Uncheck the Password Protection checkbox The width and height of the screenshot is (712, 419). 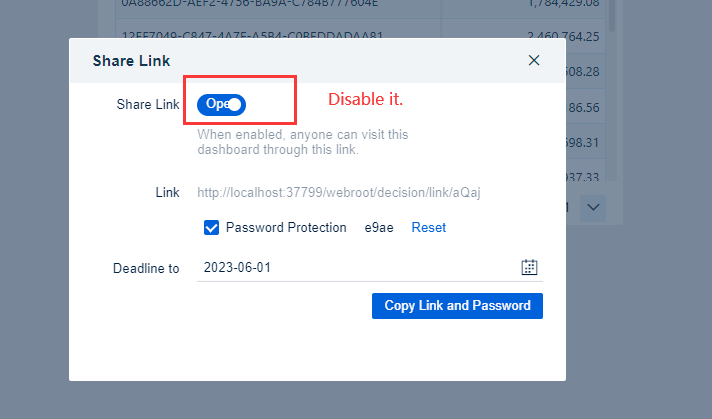(x=211, y=227)
